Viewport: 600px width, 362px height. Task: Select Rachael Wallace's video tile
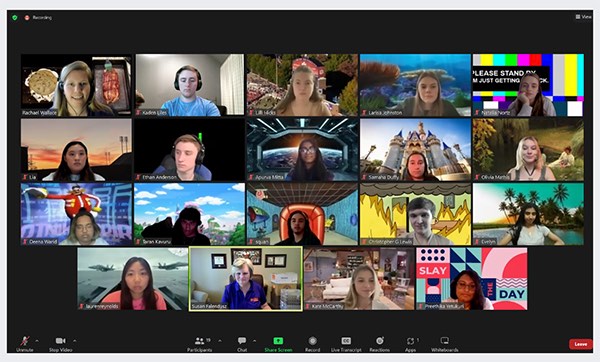click(76, 85)
